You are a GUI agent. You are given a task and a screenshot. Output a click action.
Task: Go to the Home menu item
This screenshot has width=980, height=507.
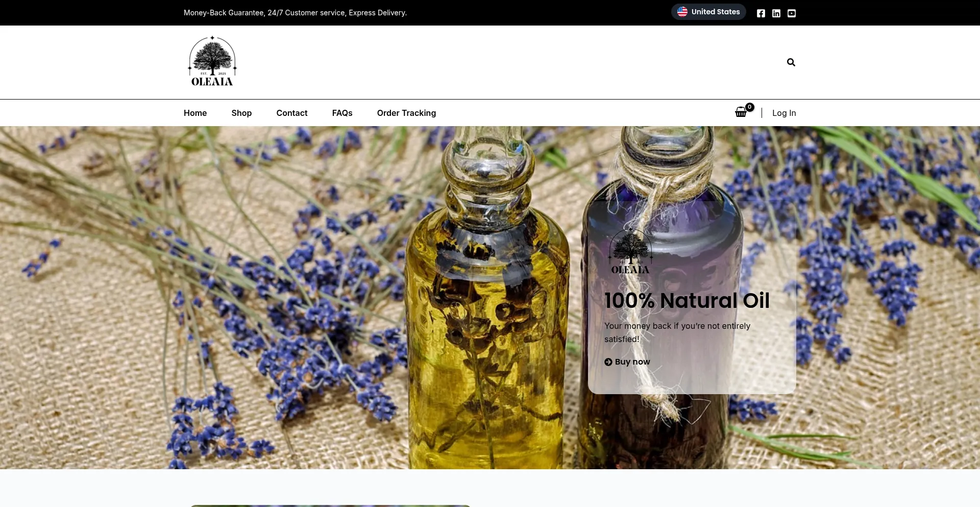195,113
